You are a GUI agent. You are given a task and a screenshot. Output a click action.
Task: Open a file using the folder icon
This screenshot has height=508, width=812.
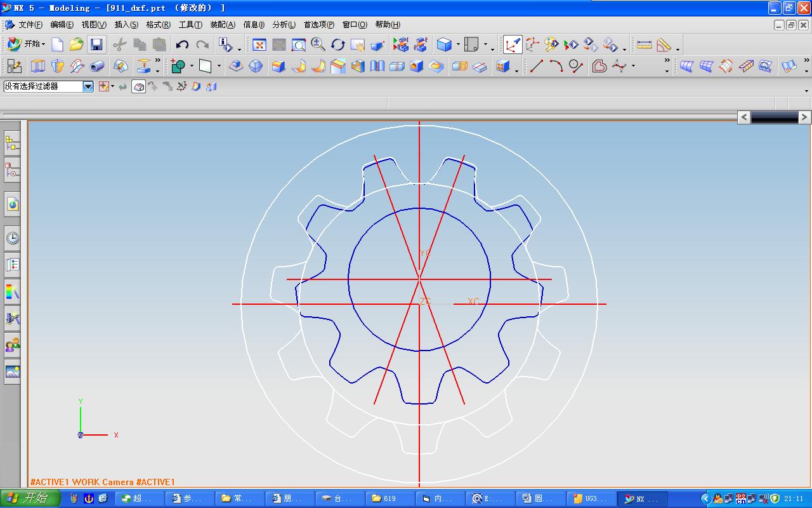77,44
